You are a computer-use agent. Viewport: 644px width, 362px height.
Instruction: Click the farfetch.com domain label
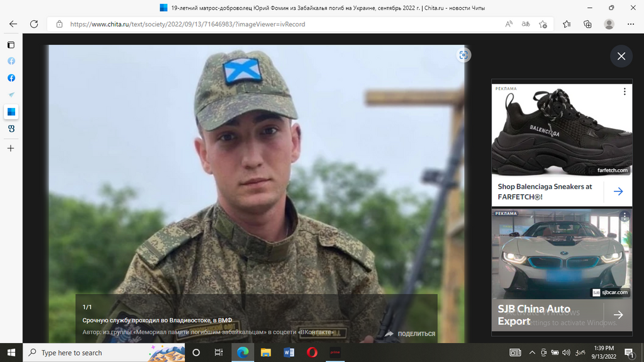click(x=612, y=170)
